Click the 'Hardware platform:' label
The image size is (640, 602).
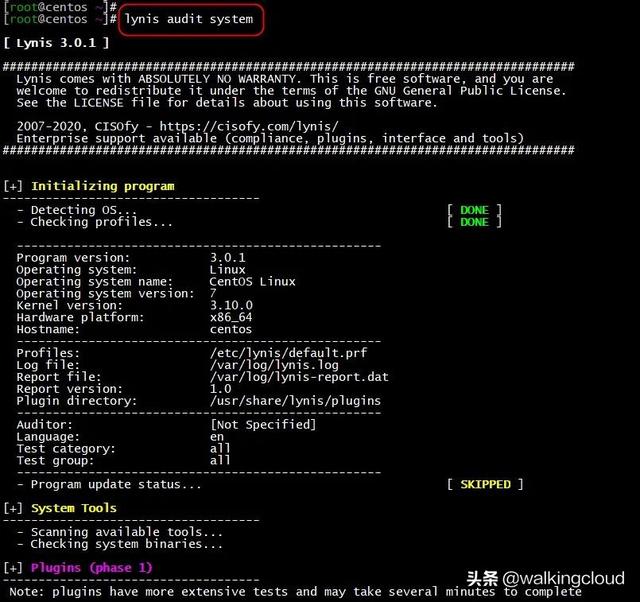click(x=80, y=317)
